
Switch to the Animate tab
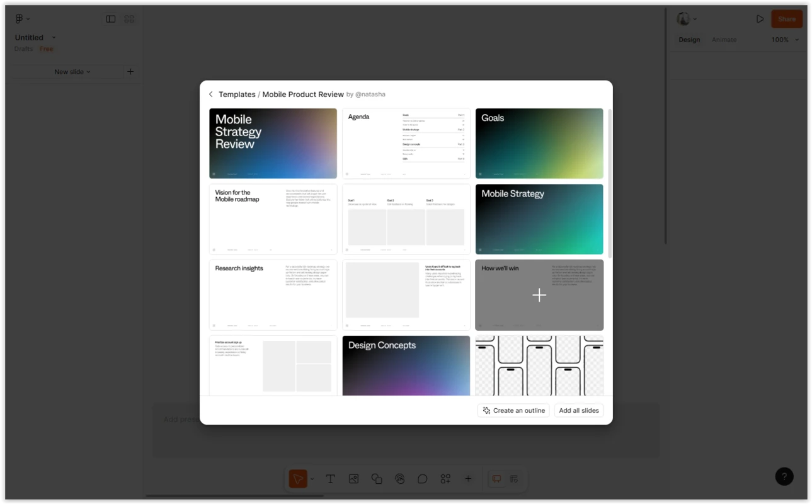(x=724, y=40)
